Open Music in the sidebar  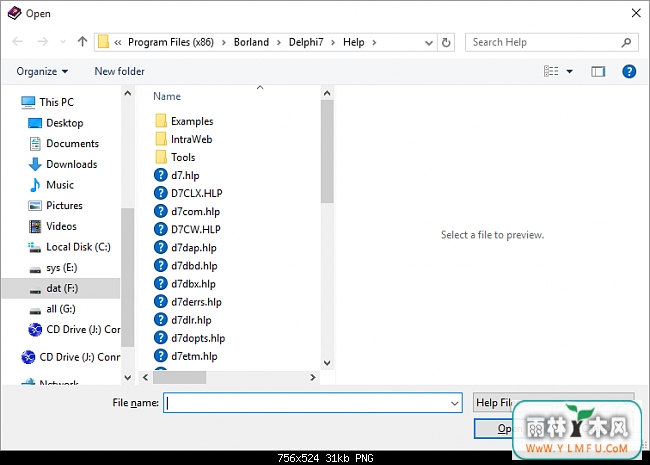tap(60, 185)
